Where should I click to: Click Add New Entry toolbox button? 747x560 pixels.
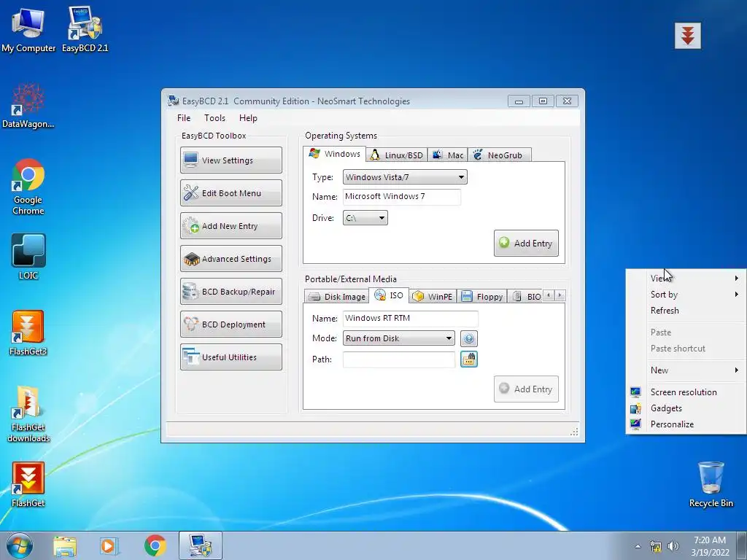click(x=231, y=226)
